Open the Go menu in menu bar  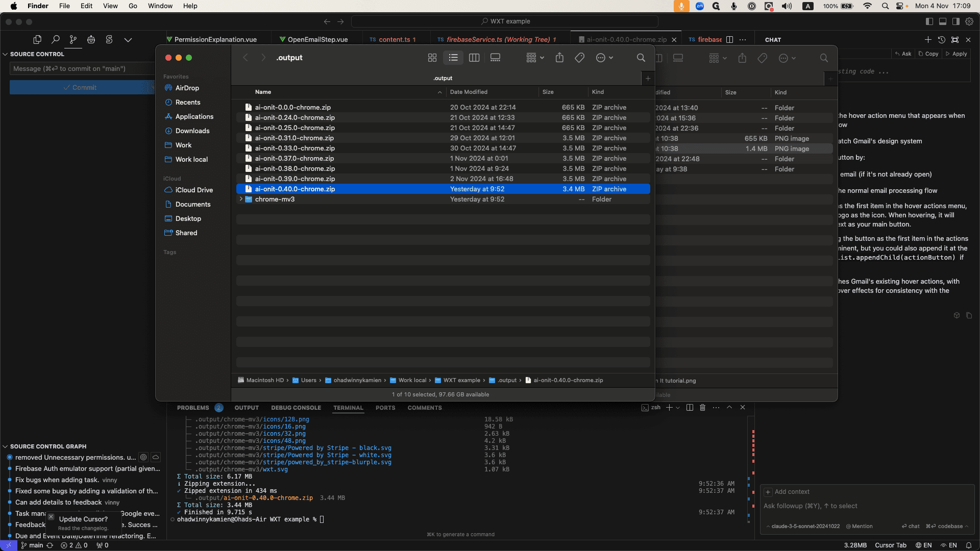pyautogui.click(x=133, y=6)
